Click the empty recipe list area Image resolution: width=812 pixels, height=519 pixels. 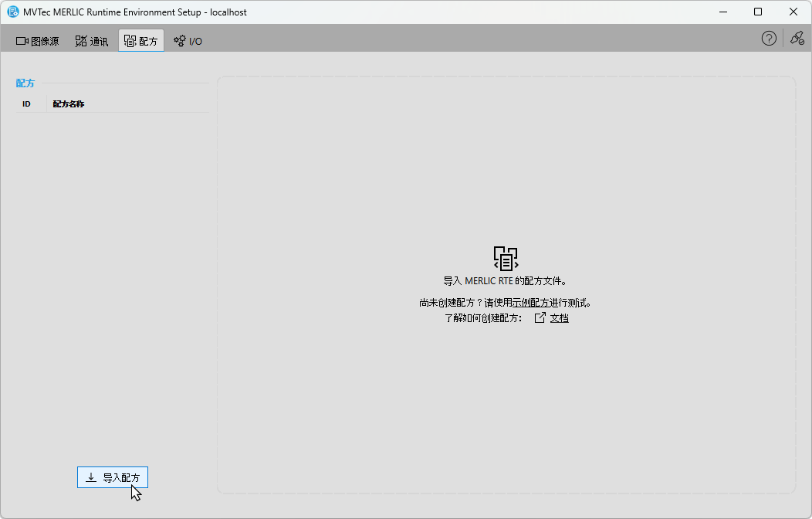pyautogui.click(x=112, y=278)
